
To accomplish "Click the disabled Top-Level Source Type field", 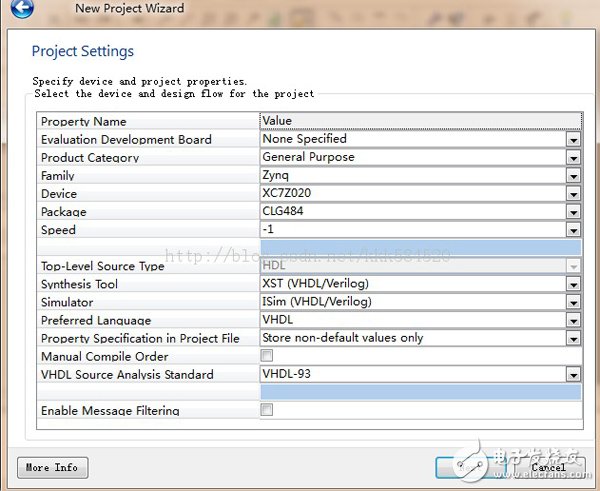I will [412, 266].
